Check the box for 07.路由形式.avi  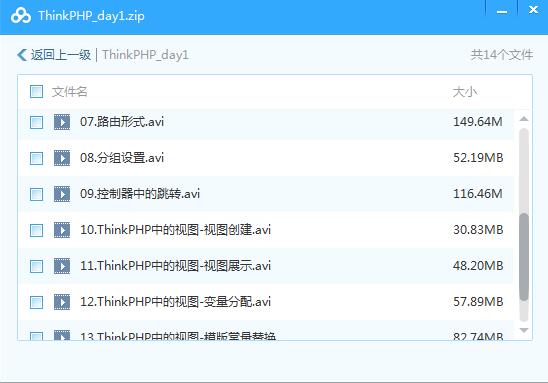pos(36,122)
